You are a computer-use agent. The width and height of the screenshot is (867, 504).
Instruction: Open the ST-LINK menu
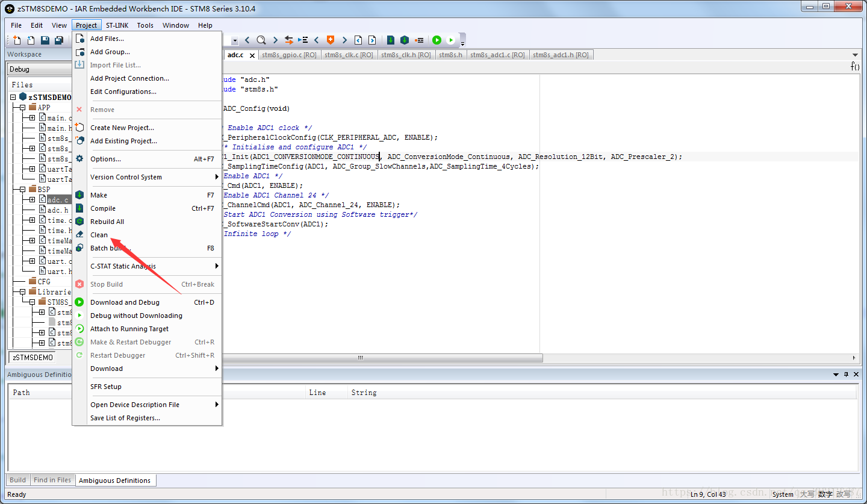117,25
